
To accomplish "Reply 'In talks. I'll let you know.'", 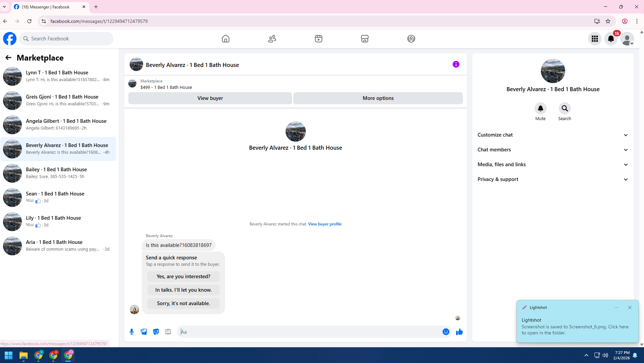I will [x=183, y=290].
